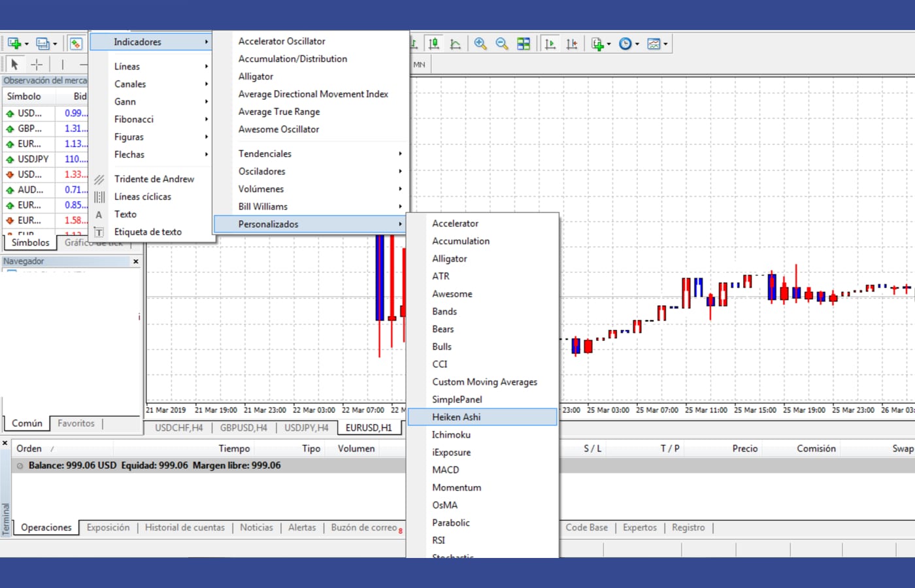Click the green arrow beside GBP symbol
The image size is (915, 588).
point(10,129)
